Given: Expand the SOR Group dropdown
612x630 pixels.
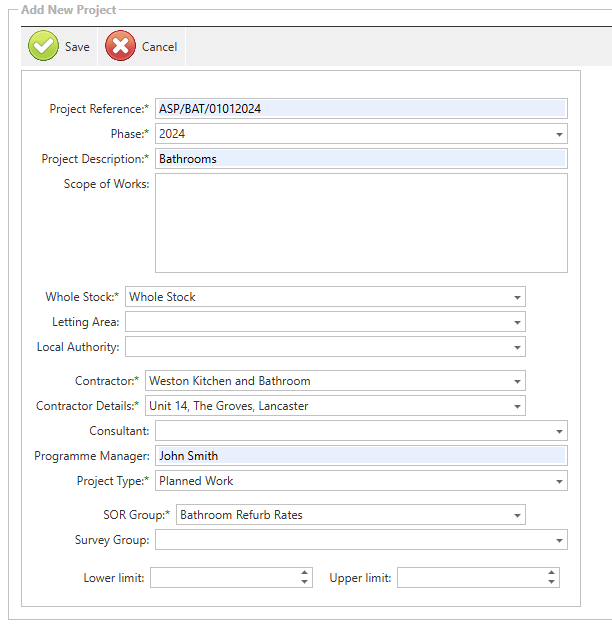Looking at the screenshot, I should (517, 515).
